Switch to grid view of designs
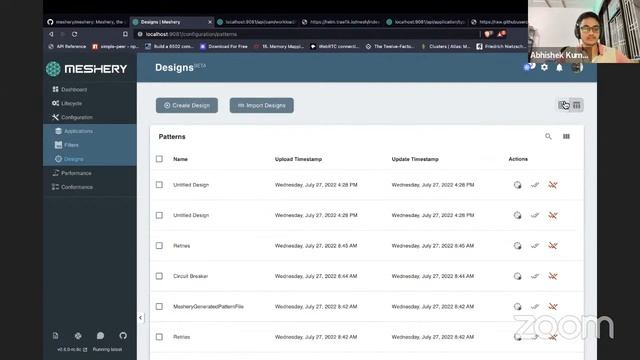 tap(564, 105)
